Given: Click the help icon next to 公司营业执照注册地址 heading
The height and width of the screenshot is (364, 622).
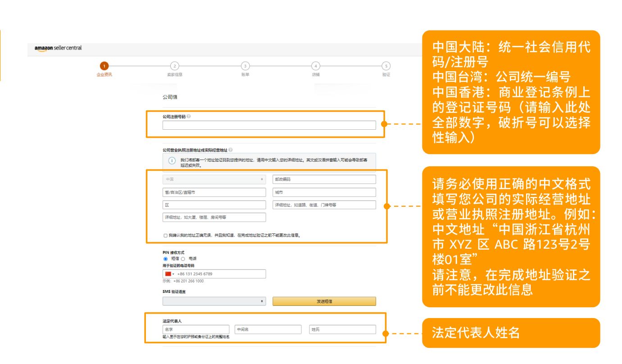Looking at the screenshot, I should coord(232,150).
